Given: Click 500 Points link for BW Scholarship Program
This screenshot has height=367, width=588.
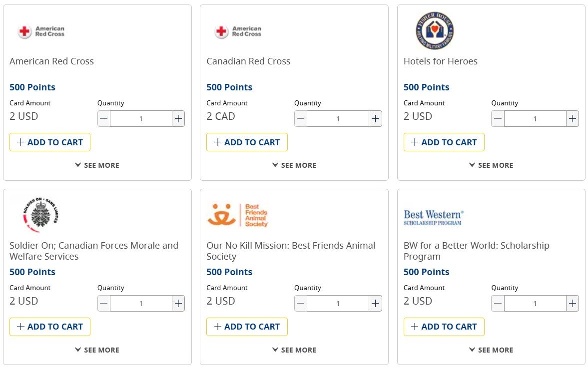Looking at the screenshot, I should (x=427, y=272).
